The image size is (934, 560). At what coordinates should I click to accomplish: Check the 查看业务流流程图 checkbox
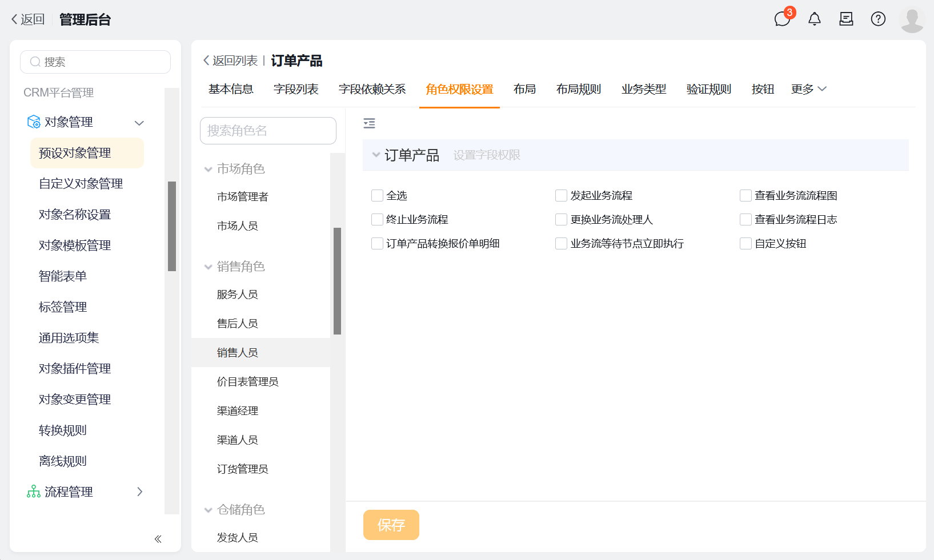(x=745, y=196)
